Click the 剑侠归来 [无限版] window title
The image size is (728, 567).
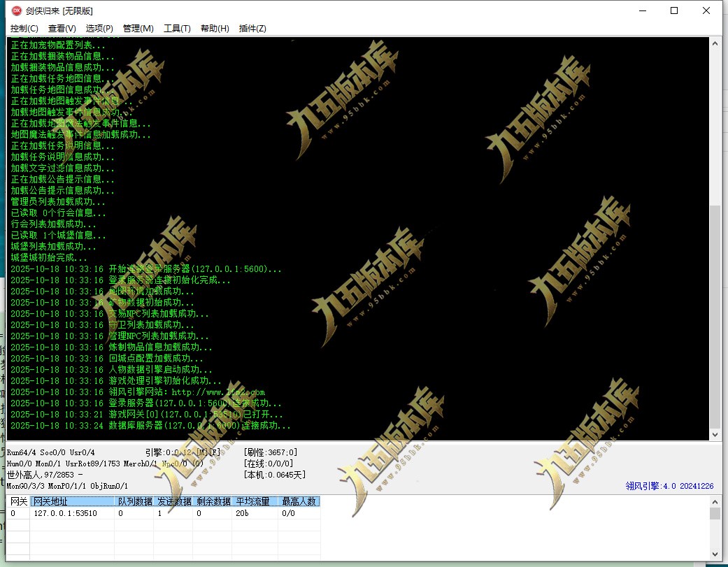pos(59,10)
